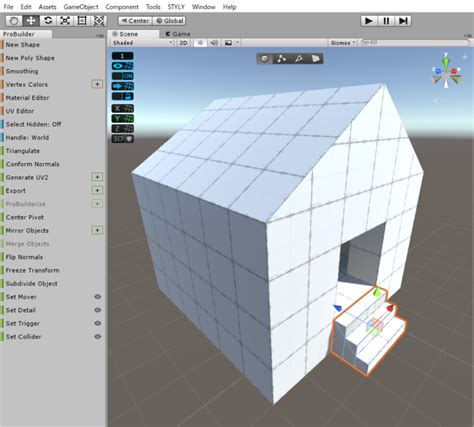Toggle Set Mover visibility eye
The width and height of the screenshot is (474, 427).
click(98, 297)
